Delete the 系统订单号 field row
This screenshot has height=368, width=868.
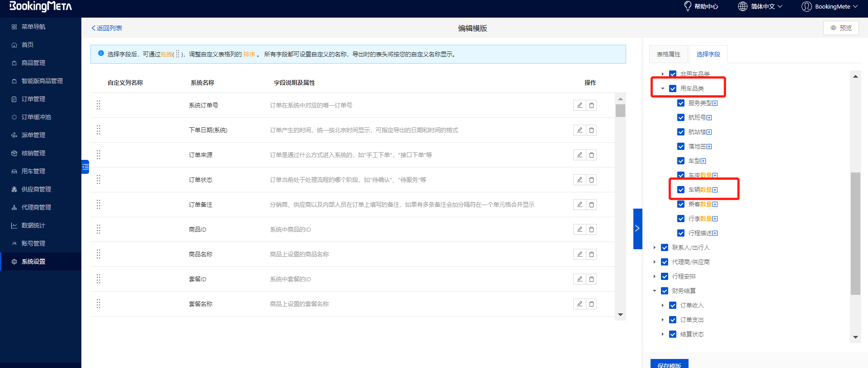(591, 105)
